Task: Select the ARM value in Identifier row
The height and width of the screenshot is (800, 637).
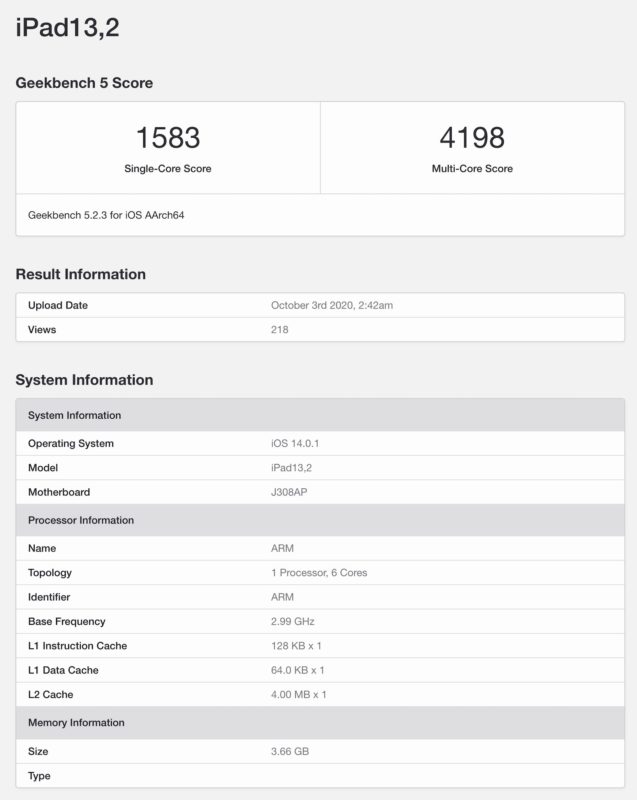Action: pyautogui.click(x=282, y=597)
